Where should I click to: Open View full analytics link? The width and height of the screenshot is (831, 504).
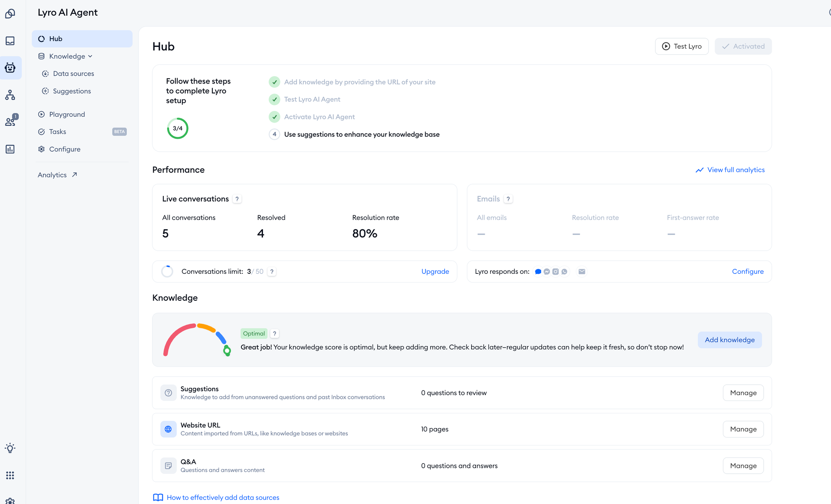[x=730, y=170]
